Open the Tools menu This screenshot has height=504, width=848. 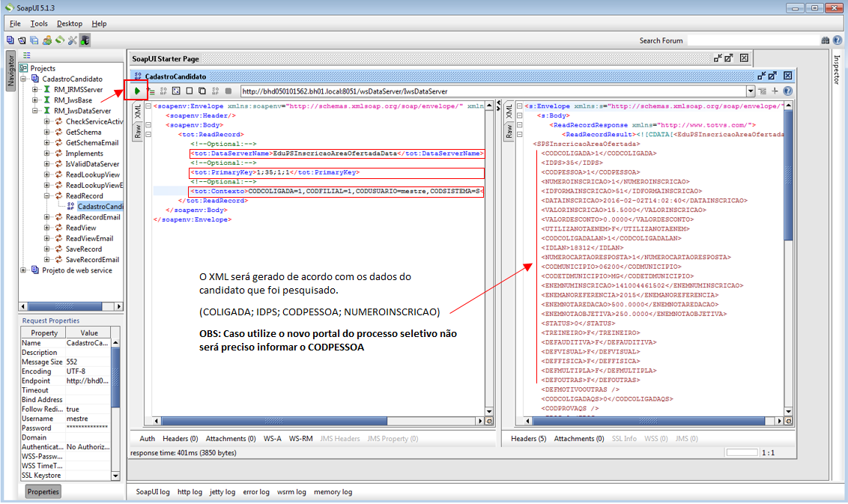click(x=39, y=23)
